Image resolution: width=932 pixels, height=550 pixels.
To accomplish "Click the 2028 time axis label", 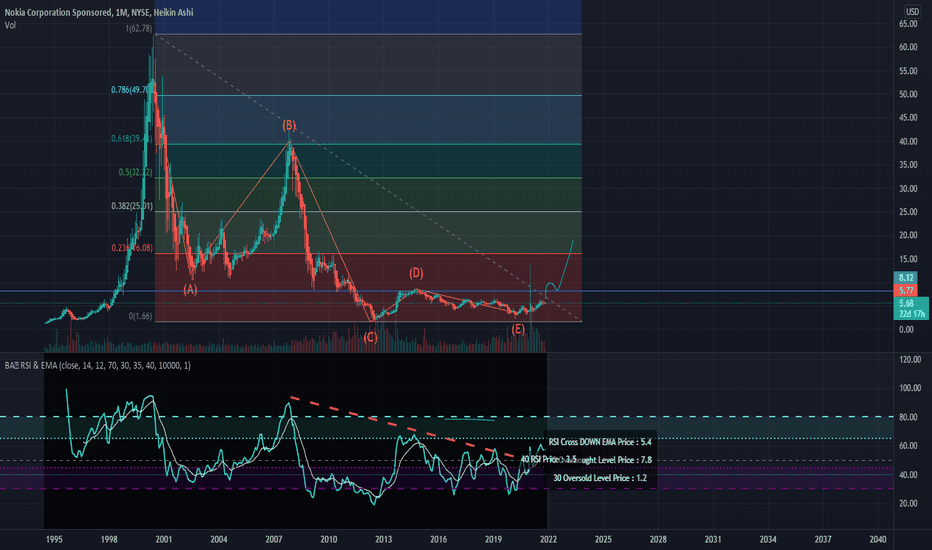I will 658,539.
